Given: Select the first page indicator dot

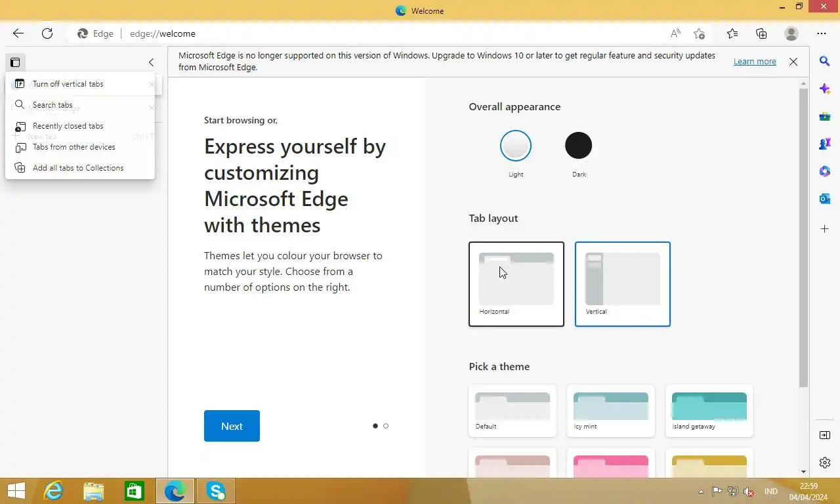Looking at the screenshot, I should tap(375, 426).
